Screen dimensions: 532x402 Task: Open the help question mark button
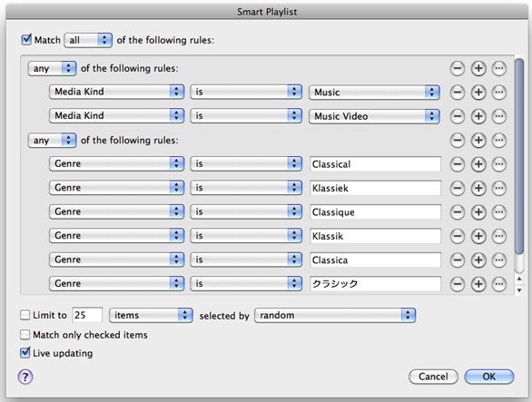(x=25, y=377)
